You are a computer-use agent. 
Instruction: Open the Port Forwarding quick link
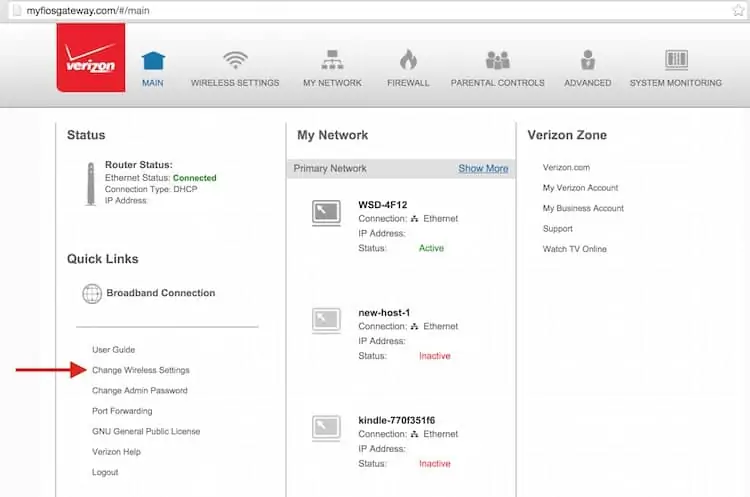(122, 411)
